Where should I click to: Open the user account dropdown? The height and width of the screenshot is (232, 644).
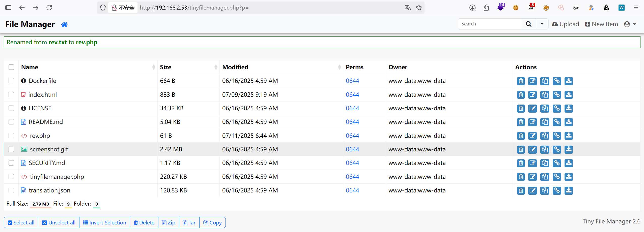coord(630,24)
